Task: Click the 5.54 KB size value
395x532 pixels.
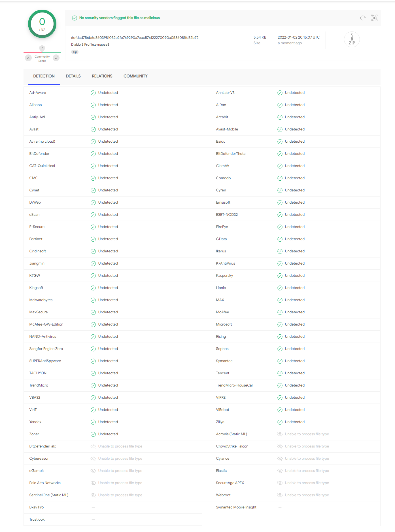Action: pyautogui.click(x=260, y=37)
